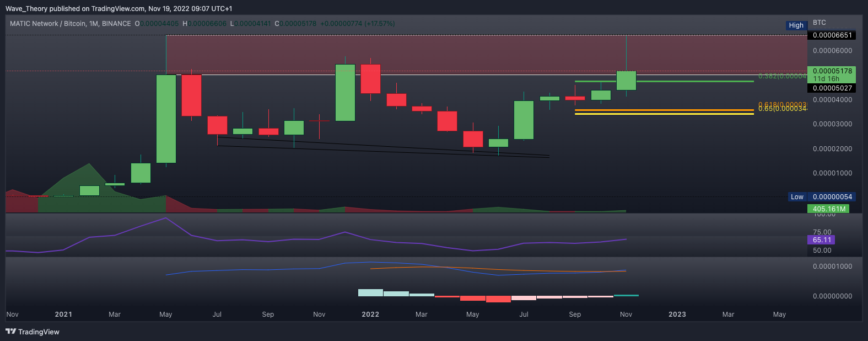Select the yellow 0.65 Fibonacci level label
Viewport: 868px width, 341px height.
click(x=782, y=109)
